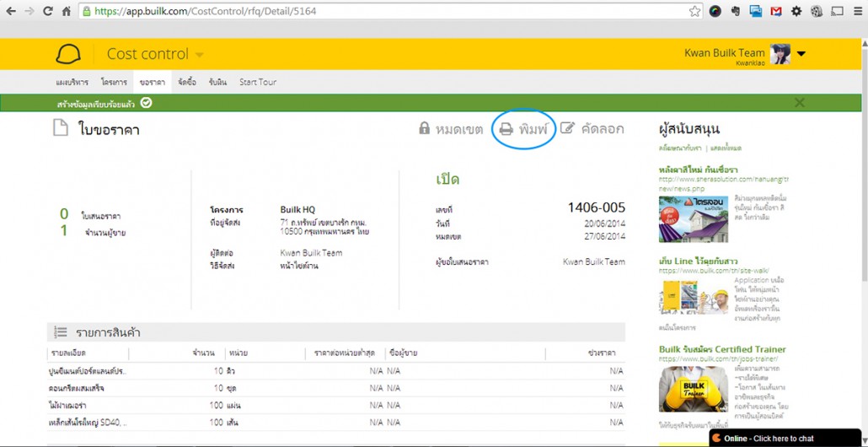Click the ใบขอราคา document icon

click(60, 128)
